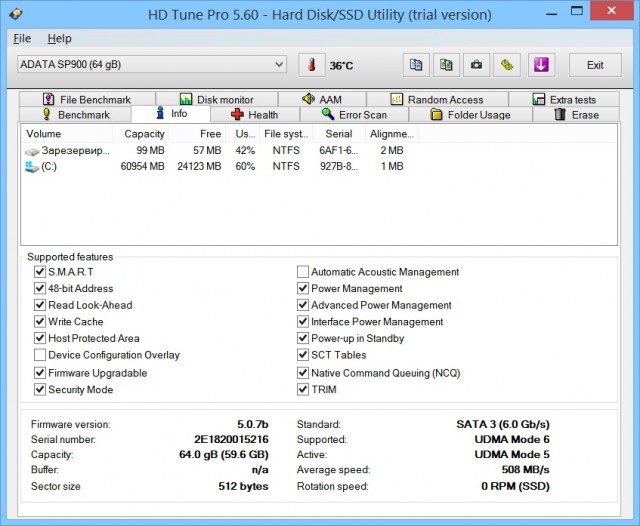The width and height of the screenshot is (640, 526).
Task: Toggle the S.M.A.R.T checkbox
Action: (x=40, y=272)
